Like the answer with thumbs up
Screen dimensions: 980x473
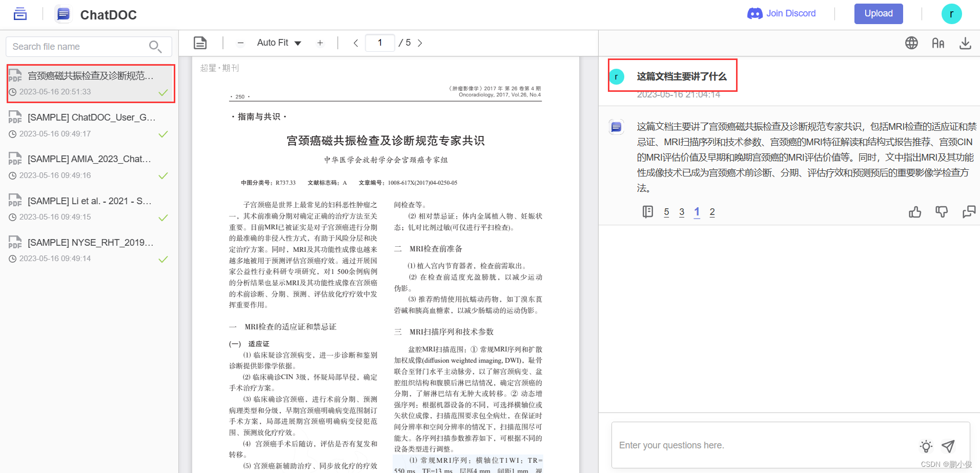tap(915, 212)
